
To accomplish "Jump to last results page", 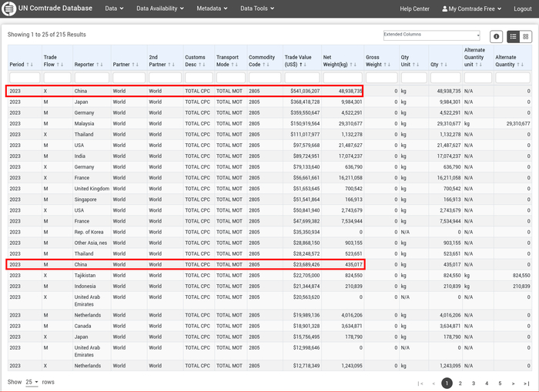I will point(526,383).
